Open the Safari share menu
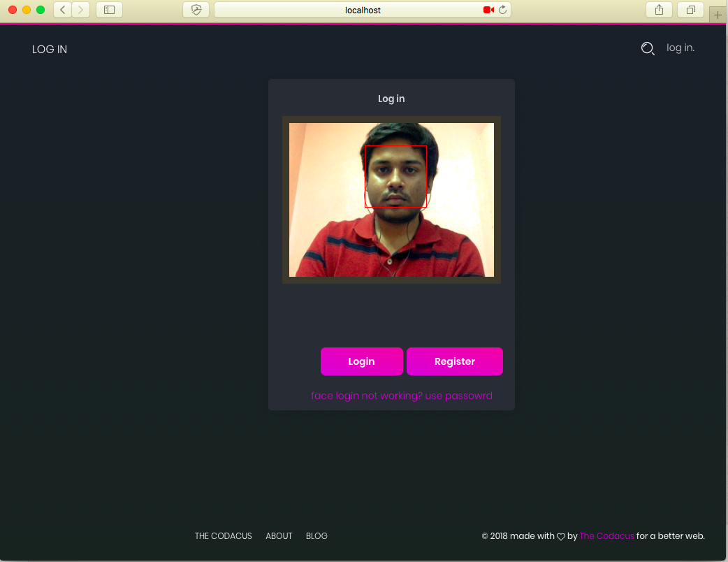The width and height of the screenshot is (728, 562). click(x=660, y=10)
